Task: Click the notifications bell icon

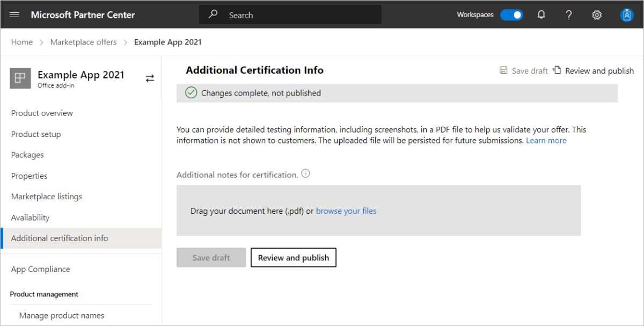Action: [x=541, y=15]
